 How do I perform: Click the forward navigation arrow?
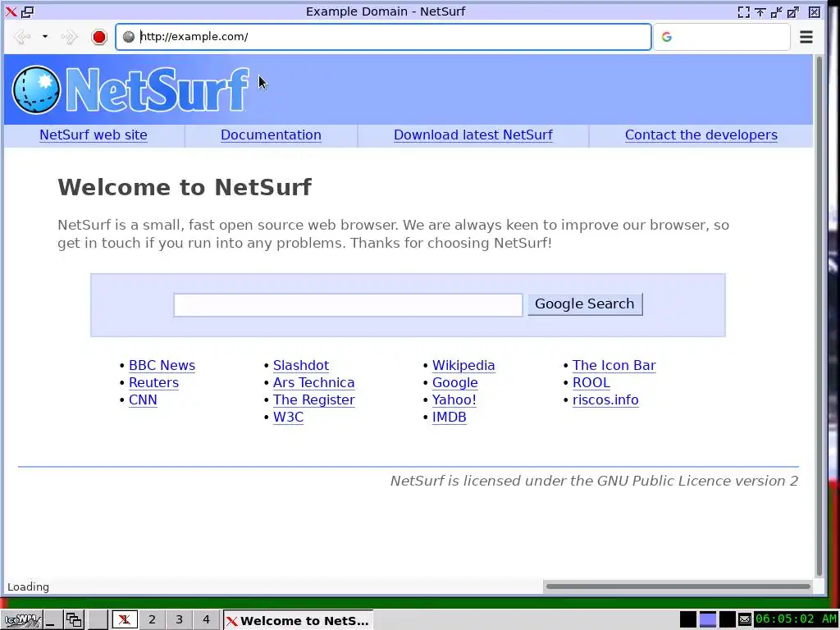click(x=69, y=36)
